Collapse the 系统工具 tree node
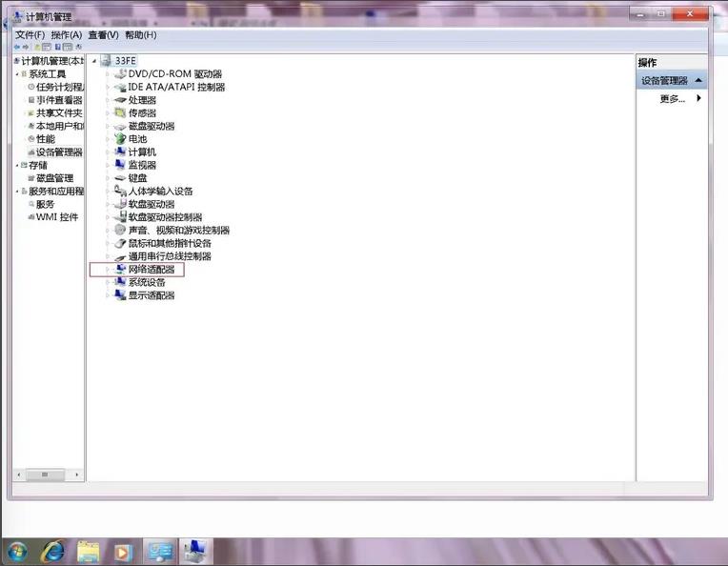The image size is (728, 566). click(17, 73)
